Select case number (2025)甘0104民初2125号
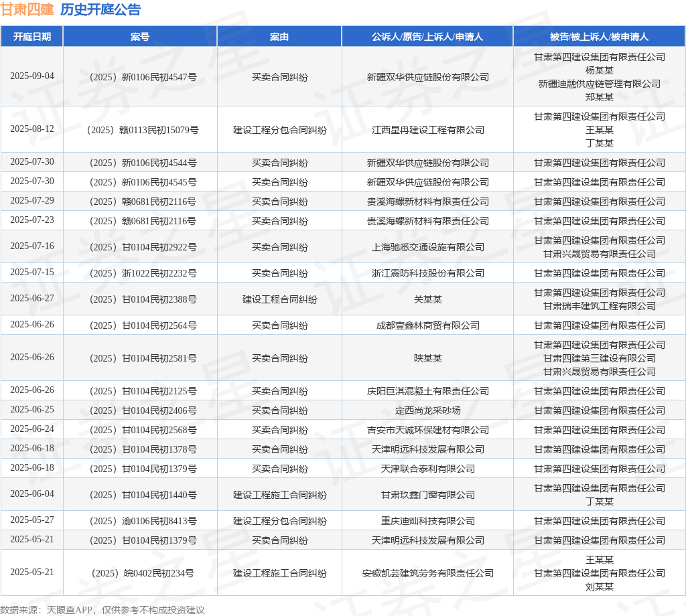 coord(143,391)
